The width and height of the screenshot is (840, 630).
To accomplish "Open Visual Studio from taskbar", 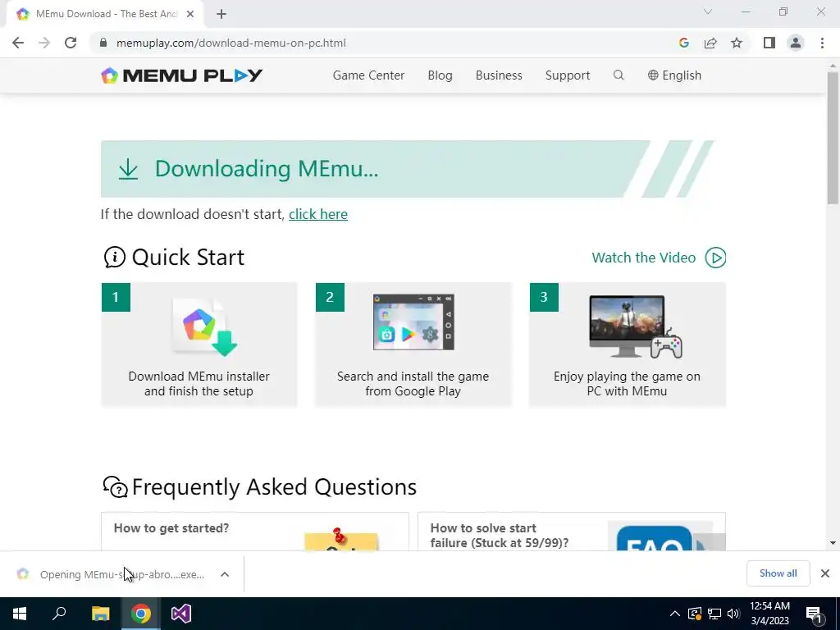I will [181, 614].
